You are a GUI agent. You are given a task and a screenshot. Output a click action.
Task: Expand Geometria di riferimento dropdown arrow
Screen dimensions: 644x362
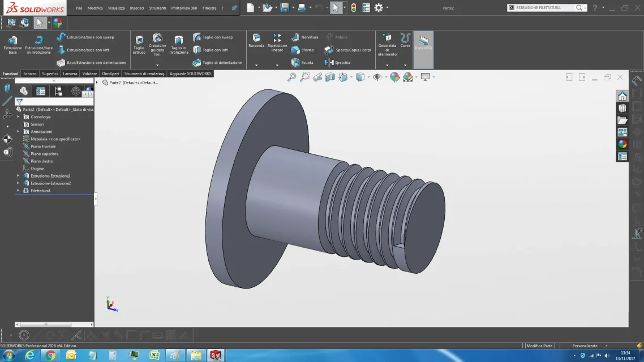point(387,65)
